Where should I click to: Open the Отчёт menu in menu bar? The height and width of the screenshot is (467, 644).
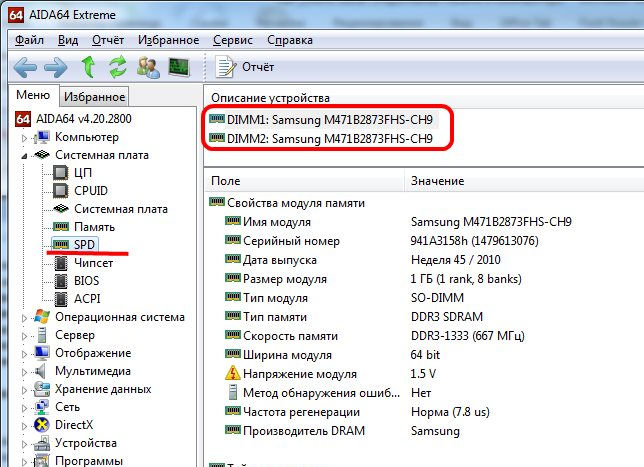108,40
